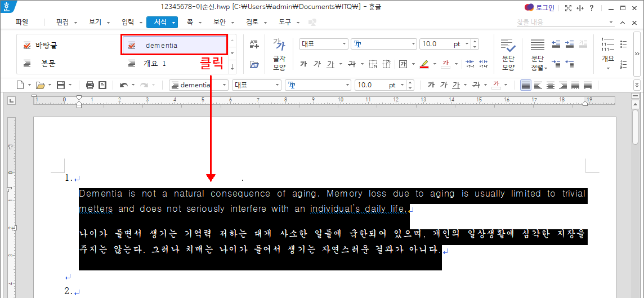This screenshot has height=298, width=644.
Task: Open the dropdown arrow beside the 서식 tab
Action: 174,23
